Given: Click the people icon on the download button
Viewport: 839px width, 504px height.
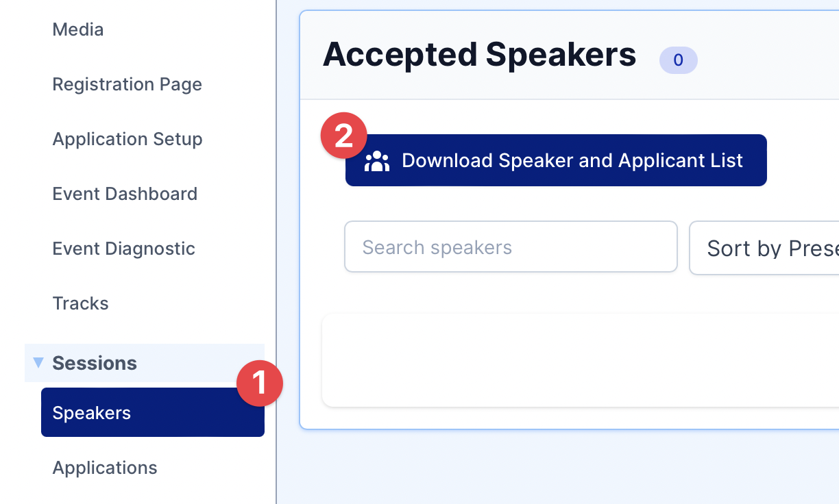Looking at the screenshot, I should click(377, 161).
